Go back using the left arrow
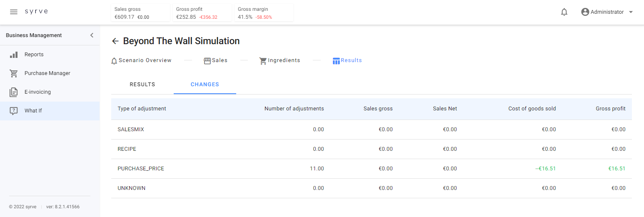Image resolution: width=644 pixels, height=217 pixels. pos(115,41)
